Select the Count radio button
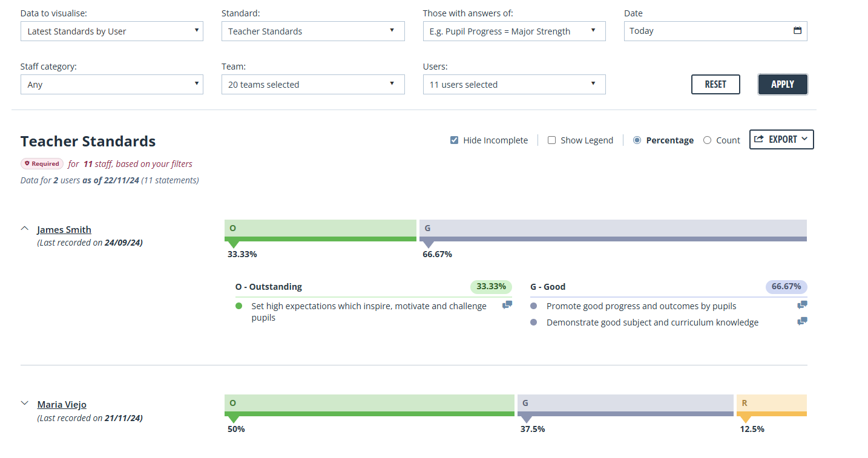Image resolution: width=868 pixels, height=458 pixels. tap(707, 140)
